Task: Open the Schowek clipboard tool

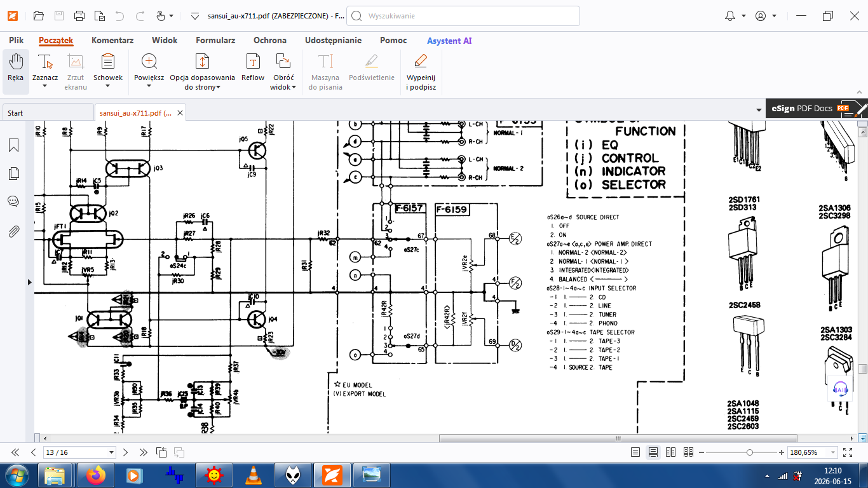Action: tap(108, 64)
